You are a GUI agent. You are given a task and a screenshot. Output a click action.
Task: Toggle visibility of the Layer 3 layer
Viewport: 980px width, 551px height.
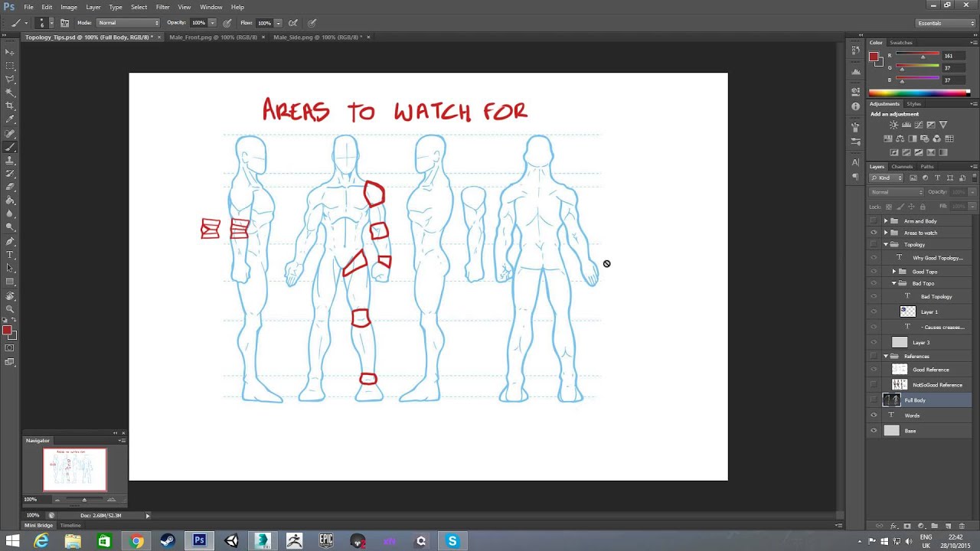874,342
